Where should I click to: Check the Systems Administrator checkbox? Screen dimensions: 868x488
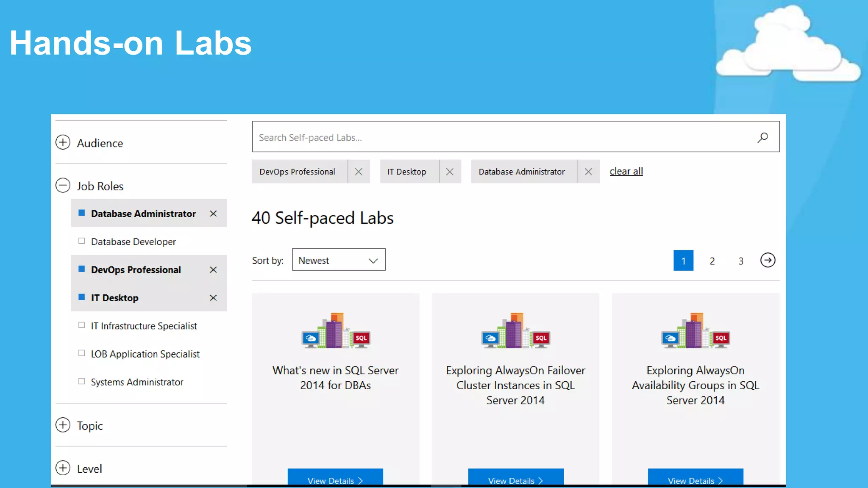point(81,381)
